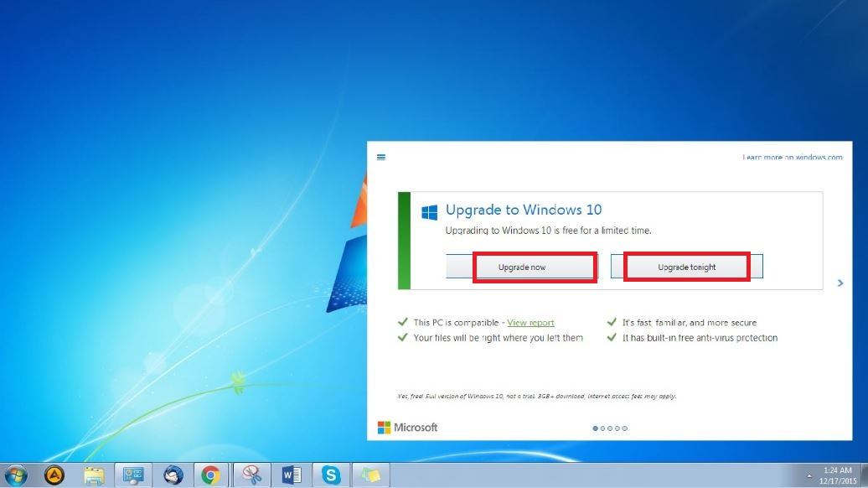
Task: Open the Snipping Tool taskbar icon
Action: pos(252,475)
